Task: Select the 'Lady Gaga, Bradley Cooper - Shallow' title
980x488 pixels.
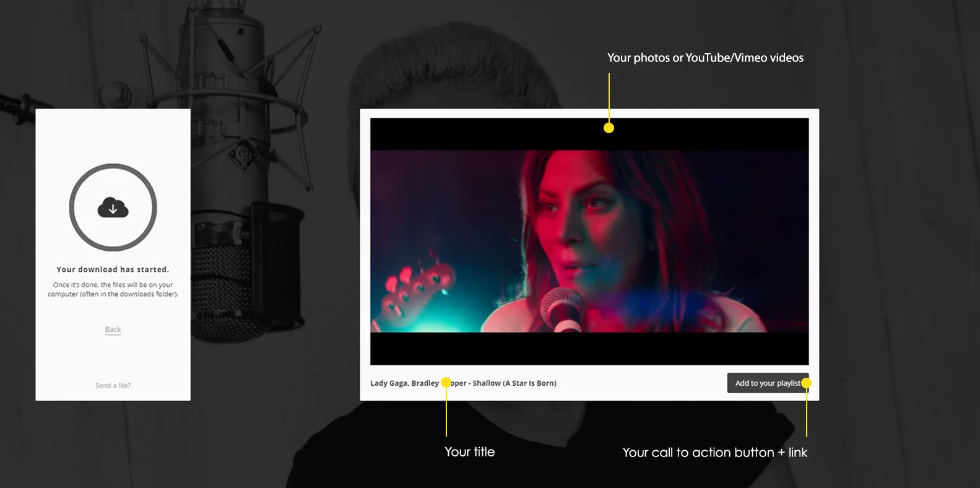Action: click(463, 383)
